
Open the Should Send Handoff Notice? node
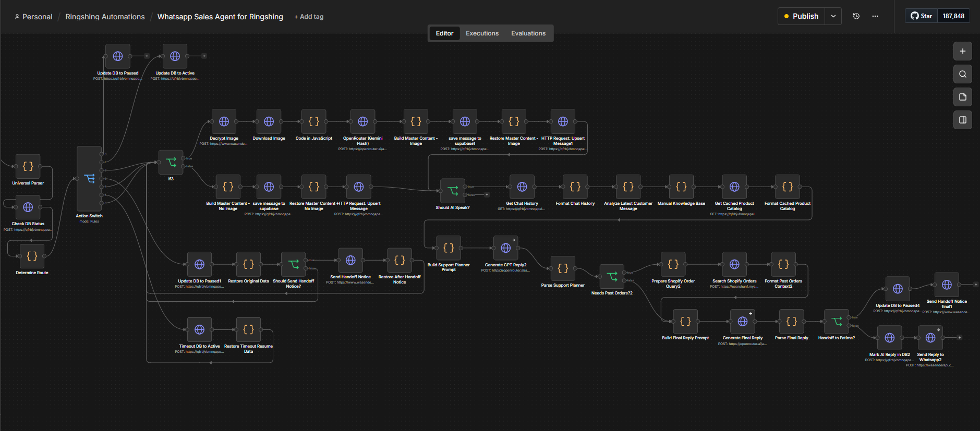(x=294, y=264)
